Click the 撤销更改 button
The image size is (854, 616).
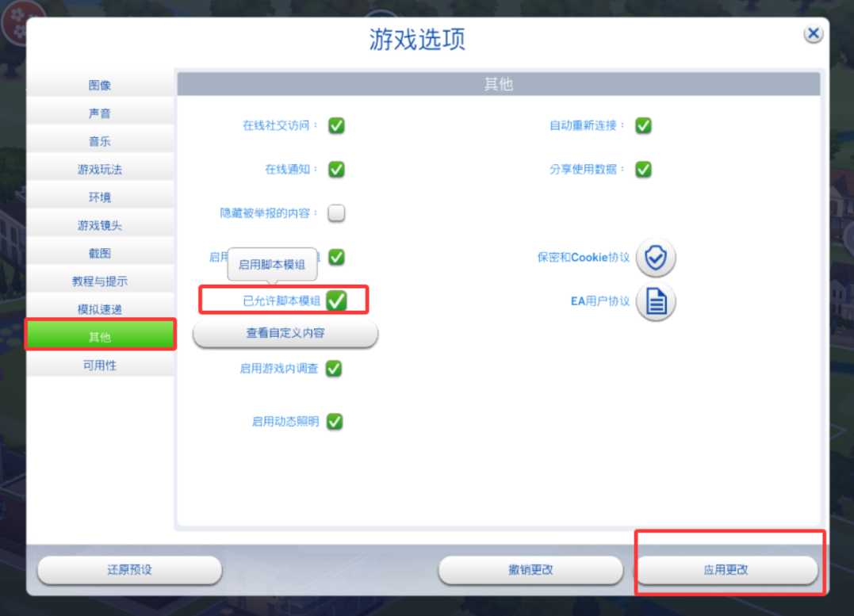[x=531, y=570]
